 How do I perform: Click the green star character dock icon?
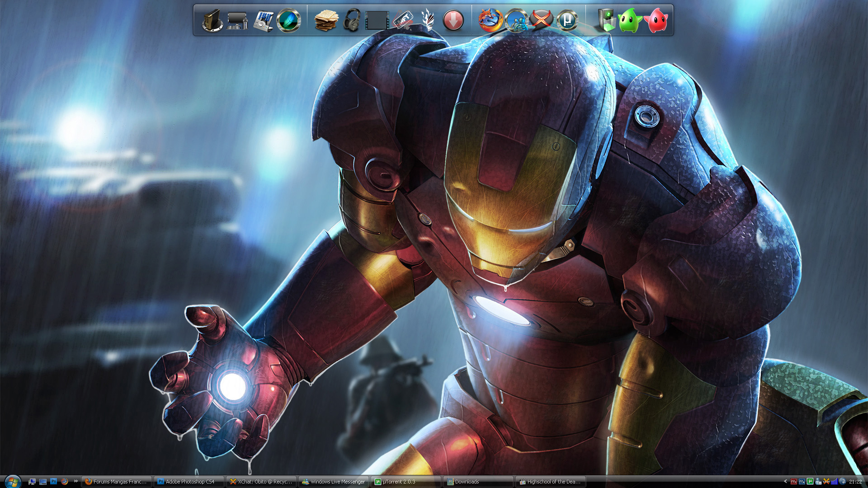[630, 21]
